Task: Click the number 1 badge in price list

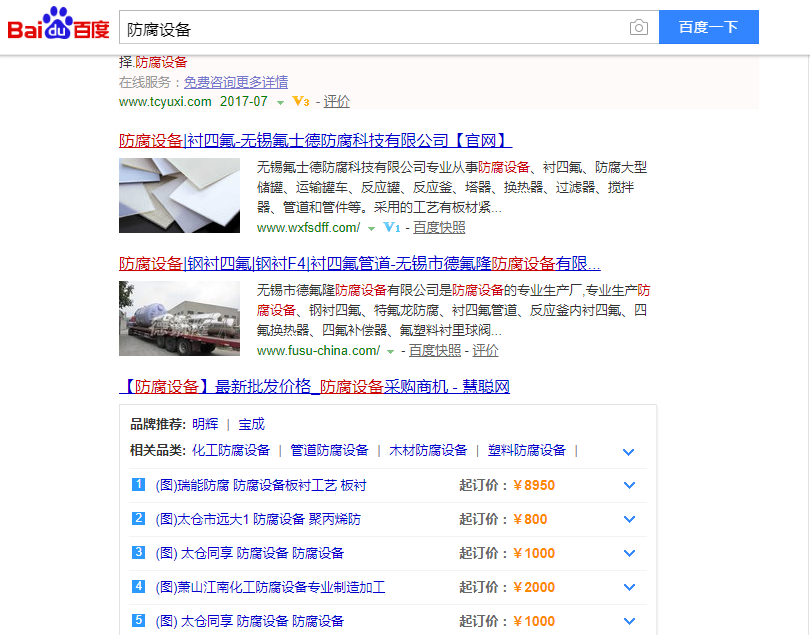Action: 139,485
